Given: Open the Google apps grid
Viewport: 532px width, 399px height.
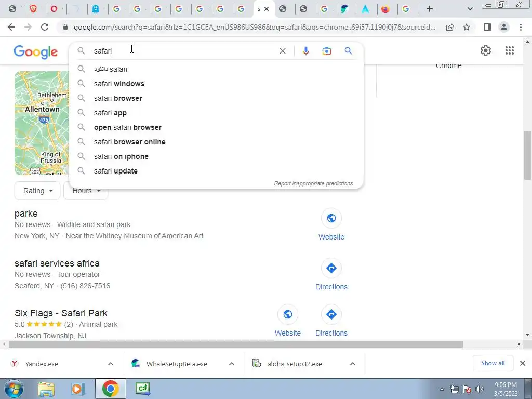Looking at the screenshot, I should tap(509, 50).
